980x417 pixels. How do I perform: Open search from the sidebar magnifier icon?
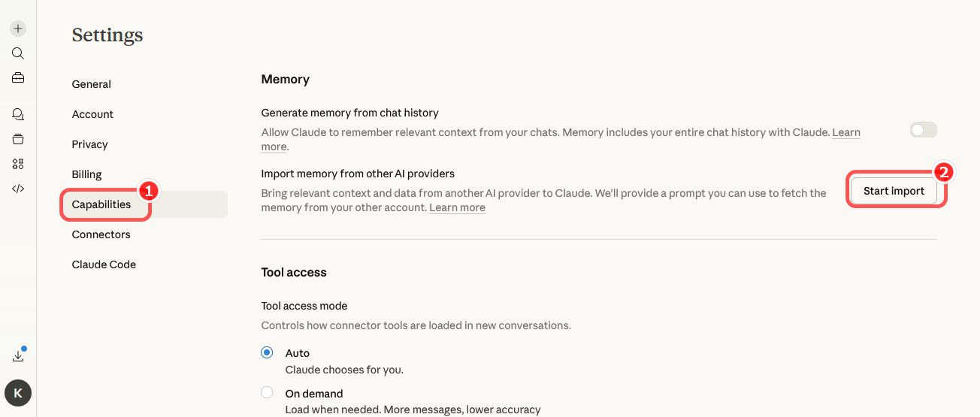coord(18,53)
